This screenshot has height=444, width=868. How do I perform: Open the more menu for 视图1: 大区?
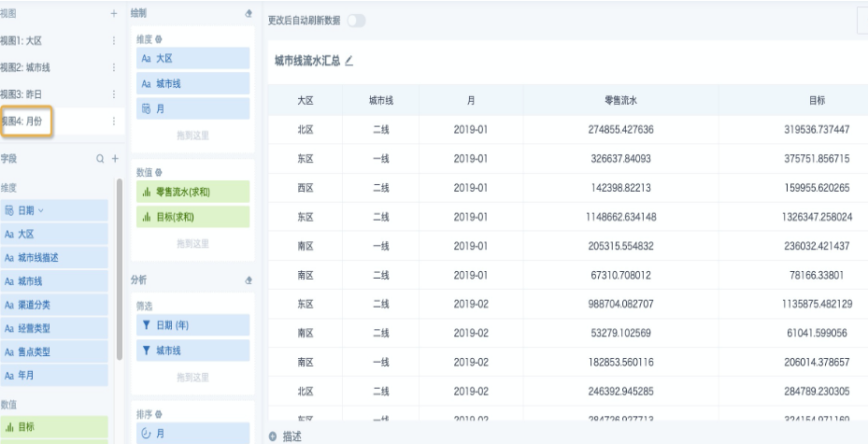[113, 41]
